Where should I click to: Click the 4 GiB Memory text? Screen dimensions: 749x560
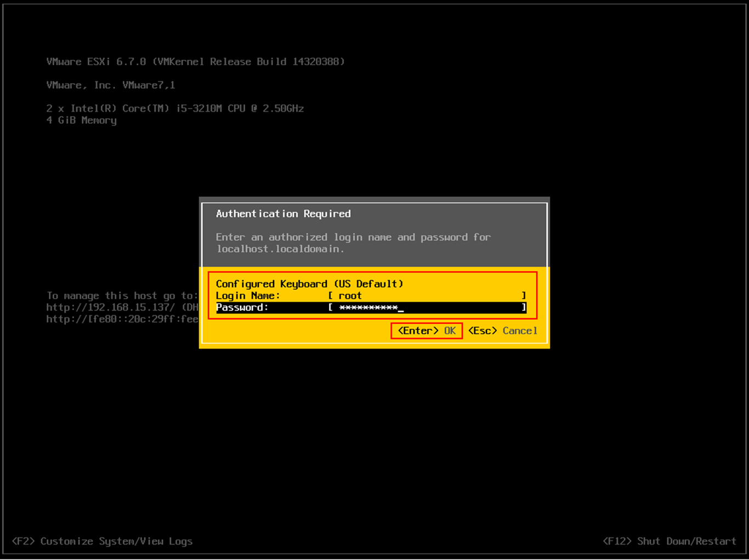[81, 121]
